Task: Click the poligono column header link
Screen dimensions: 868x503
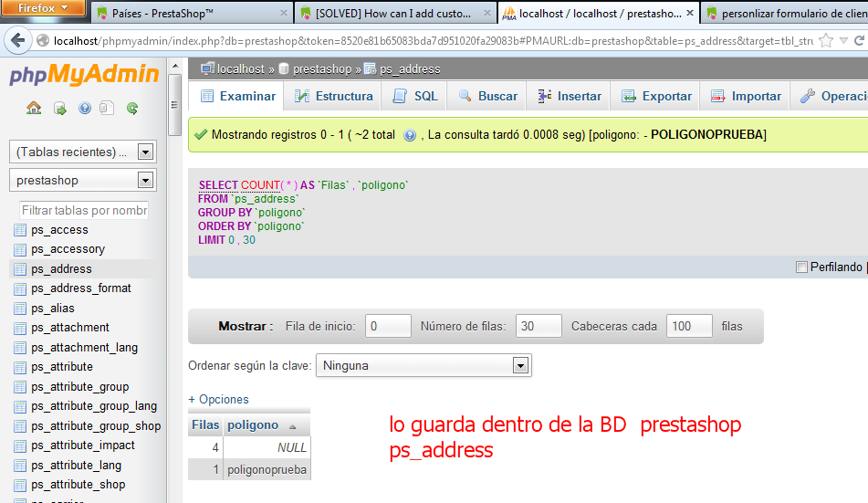Action: [253, 424]
